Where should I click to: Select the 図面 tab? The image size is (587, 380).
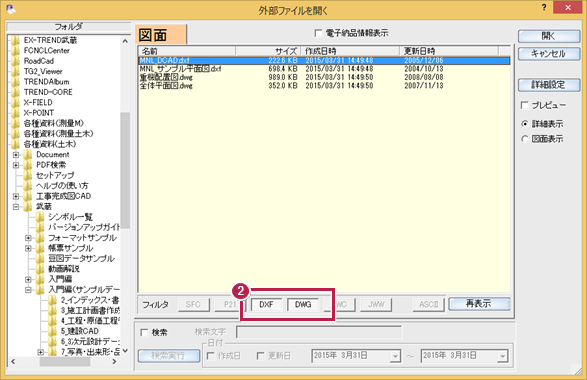161,35
